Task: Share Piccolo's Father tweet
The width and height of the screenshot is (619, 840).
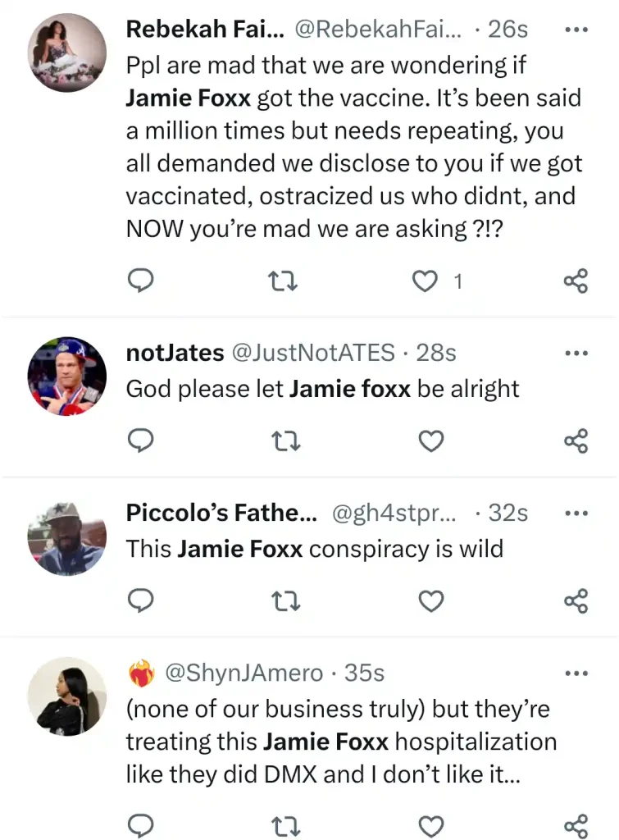Action: click(x=576, y=601)
